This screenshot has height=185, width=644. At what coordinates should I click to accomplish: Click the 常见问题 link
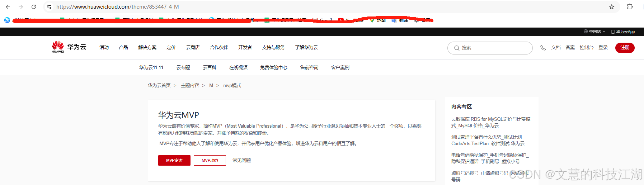[242, 160]
